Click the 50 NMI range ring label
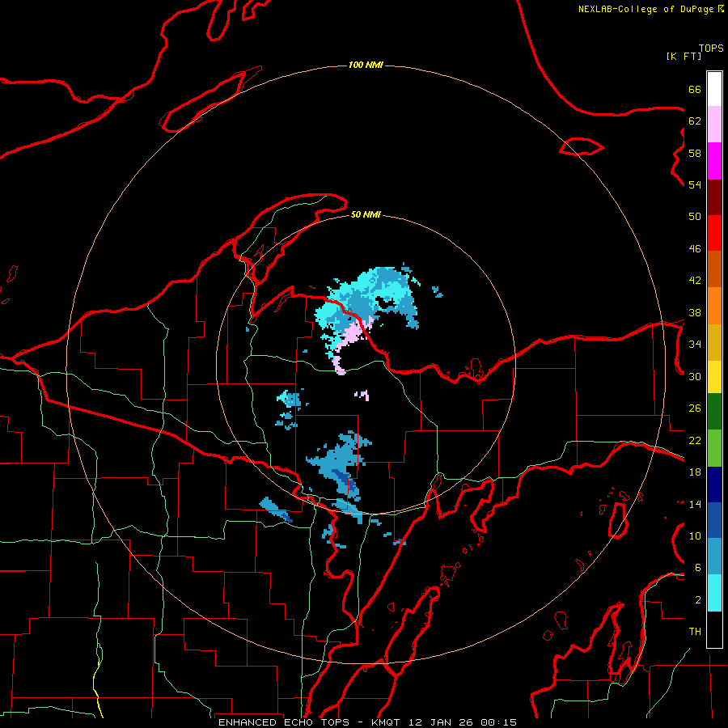728x728 pixels. [366, 214]
